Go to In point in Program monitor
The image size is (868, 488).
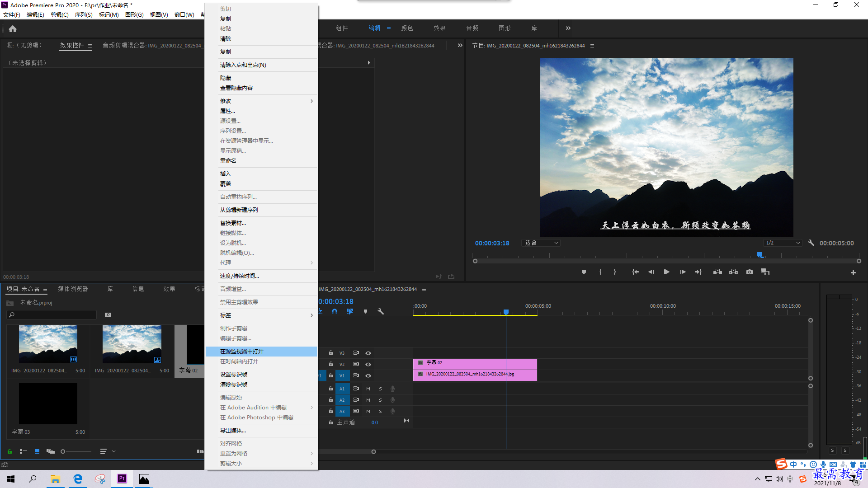point(635,272)
